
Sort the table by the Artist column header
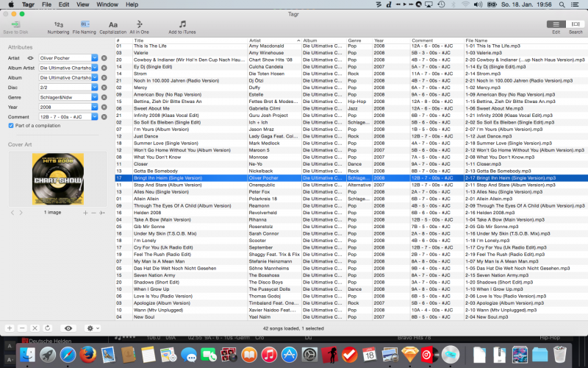(x=274, y=40)
